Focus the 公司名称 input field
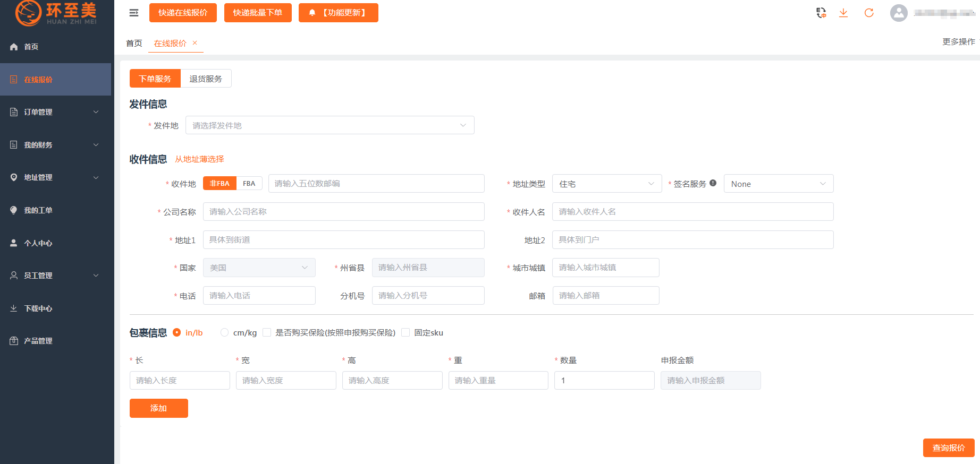 click(x=344, y=211)
